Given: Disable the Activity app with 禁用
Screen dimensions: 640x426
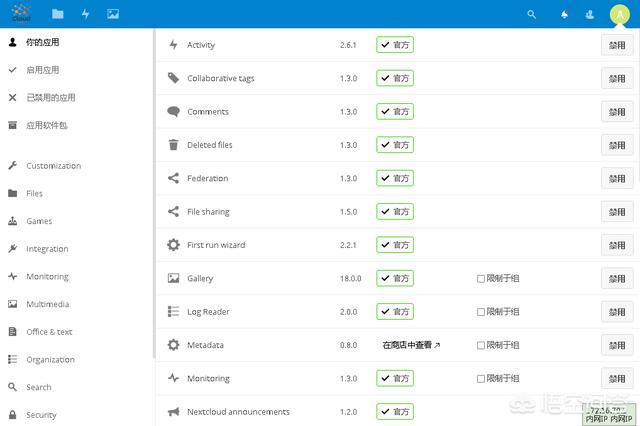Looking at the screenshot, I should (x=617, y=45).
